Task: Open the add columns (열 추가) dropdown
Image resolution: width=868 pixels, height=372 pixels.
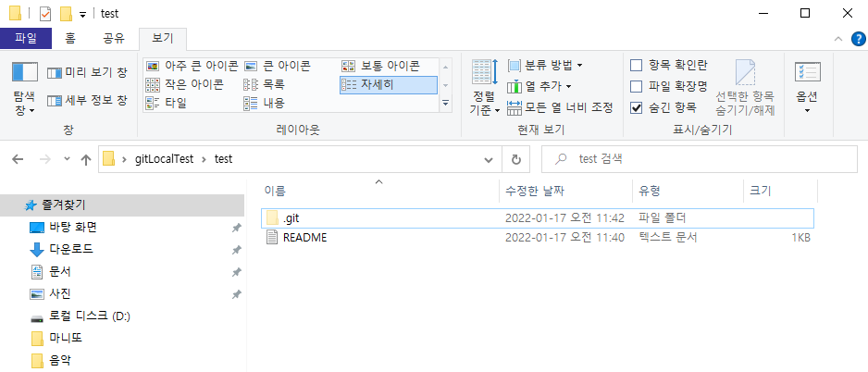Action: [539, 87]
